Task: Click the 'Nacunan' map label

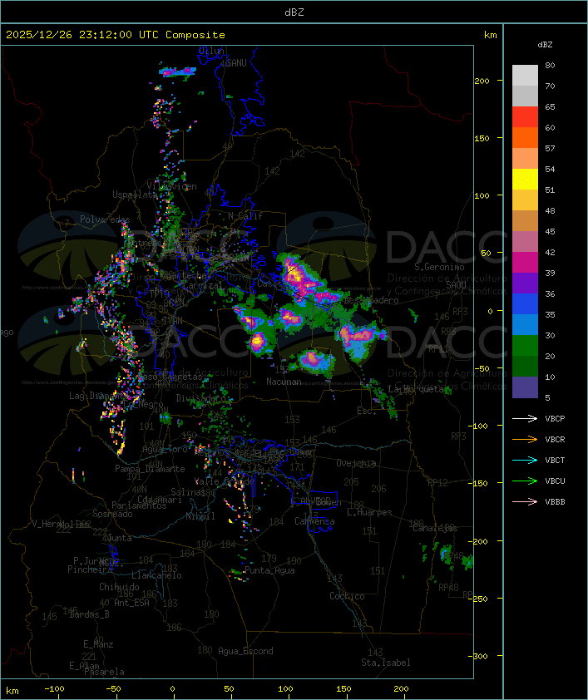Action: 284,382
